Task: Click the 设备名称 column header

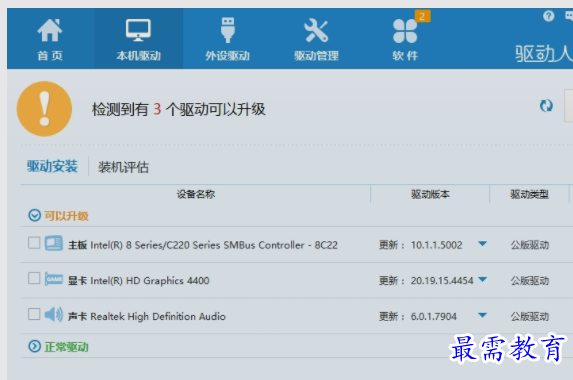Action: [196, 194]
